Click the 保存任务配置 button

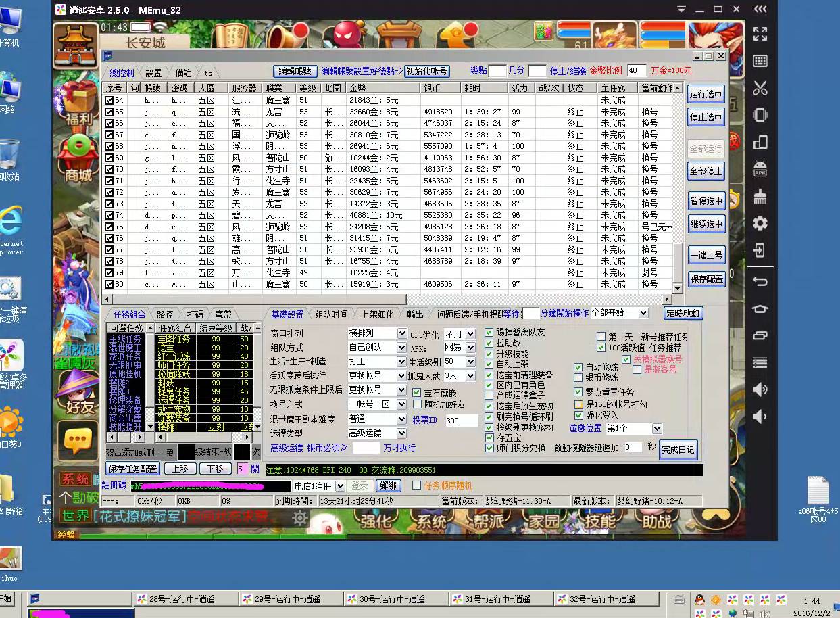pyautogui.click(x=133, y=469)
